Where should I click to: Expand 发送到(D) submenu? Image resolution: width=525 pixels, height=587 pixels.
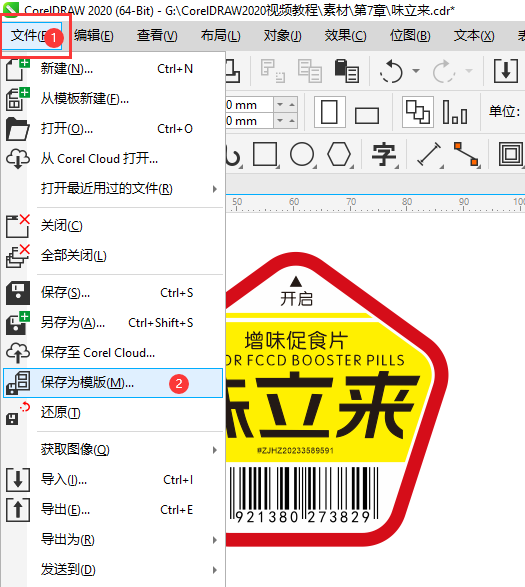click(x=112, y=569)
